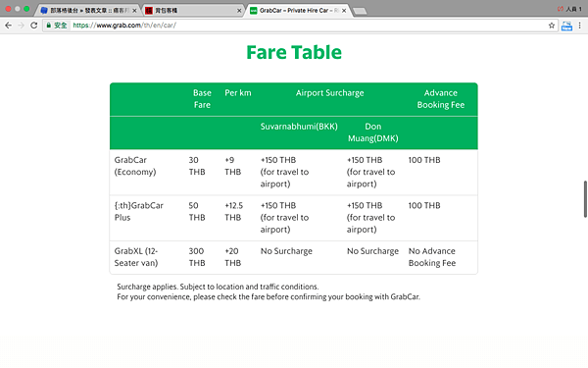Switch to the first blog admin tab
The height and width of the screenshot is (368, 588).
(86, 10)
